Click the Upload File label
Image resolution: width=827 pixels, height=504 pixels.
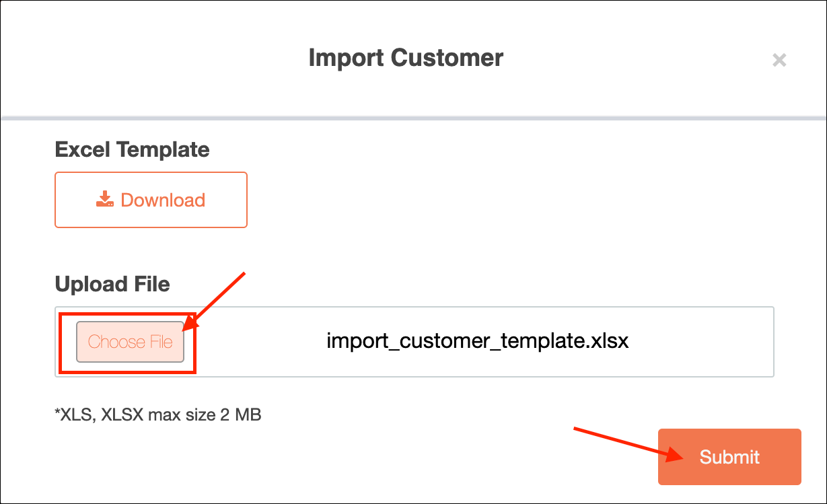pyautogui.click(x=112, y=284)
